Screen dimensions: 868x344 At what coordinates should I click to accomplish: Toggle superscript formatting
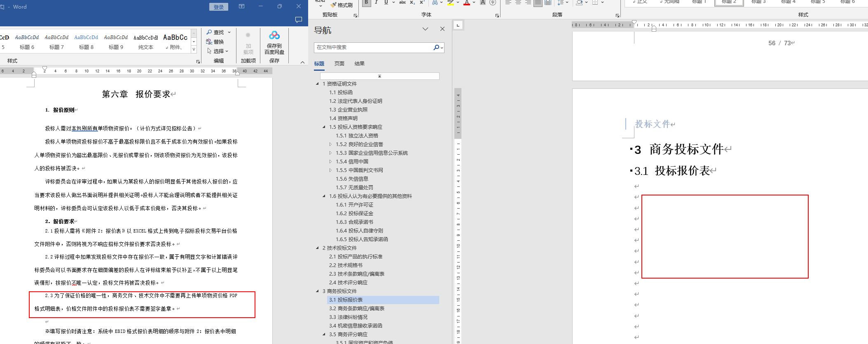(x=422, y=2)
